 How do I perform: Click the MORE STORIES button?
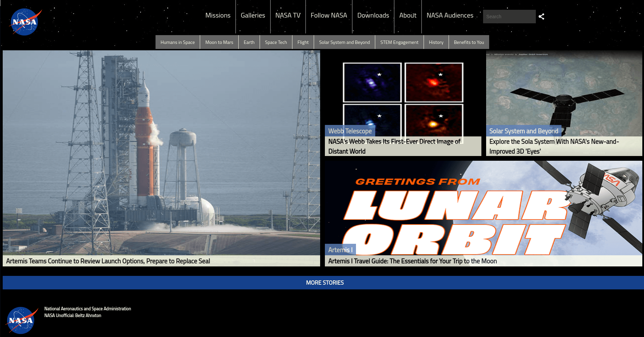point(323,283)
